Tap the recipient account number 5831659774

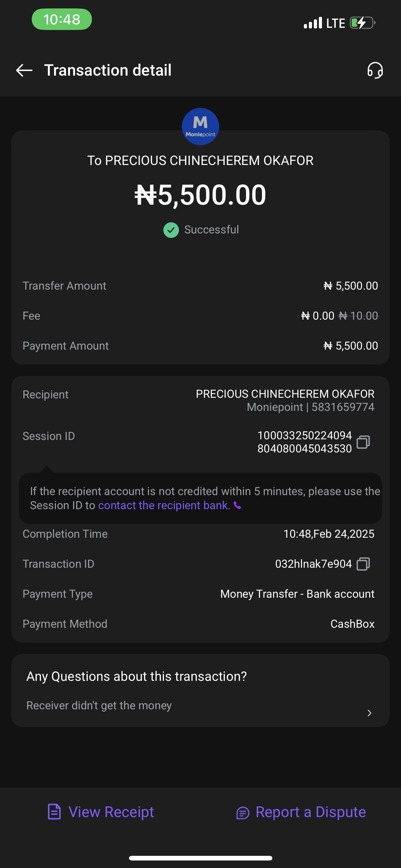[x=343, y=407]
